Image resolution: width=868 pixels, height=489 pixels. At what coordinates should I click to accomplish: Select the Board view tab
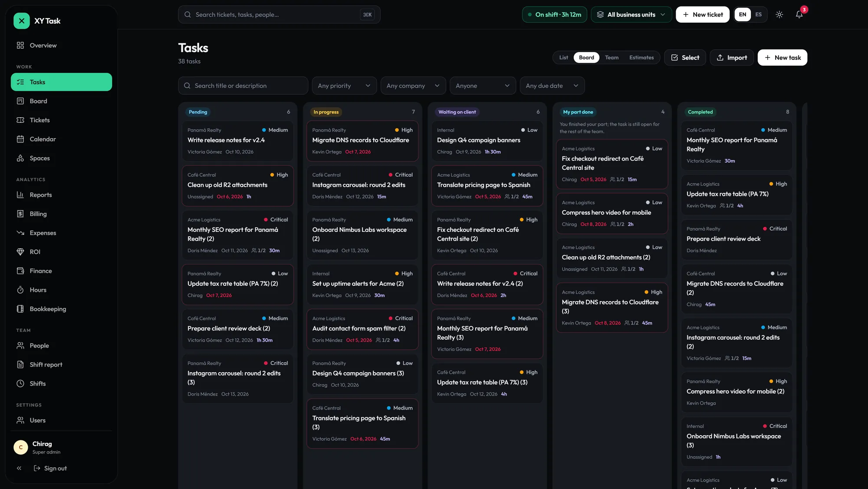pyautogui.click(x=586, y=57)
